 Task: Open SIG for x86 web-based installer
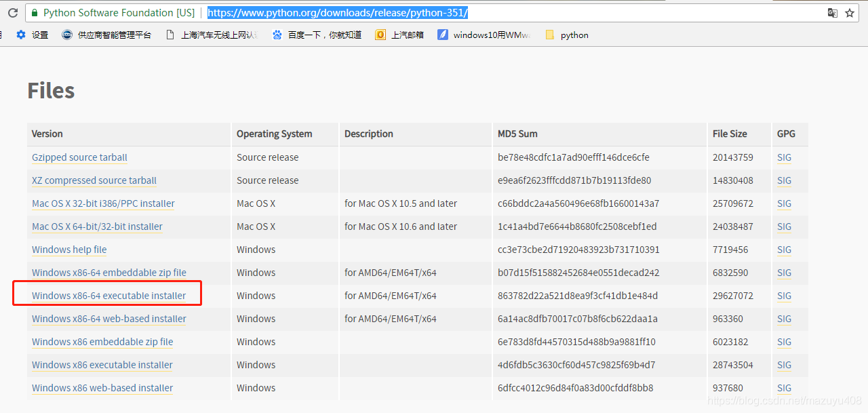[784, 388]
